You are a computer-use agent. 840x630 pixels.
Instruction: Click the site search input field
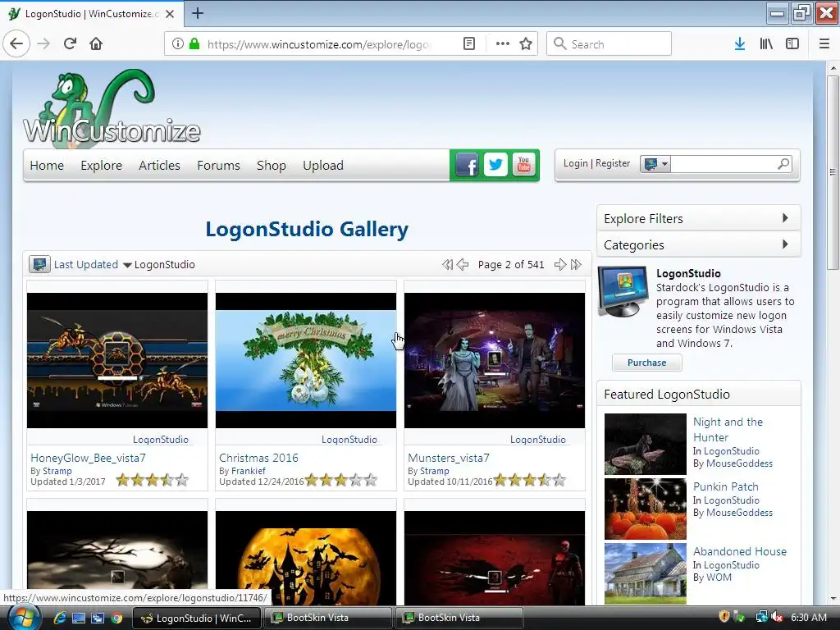[724, 164]
